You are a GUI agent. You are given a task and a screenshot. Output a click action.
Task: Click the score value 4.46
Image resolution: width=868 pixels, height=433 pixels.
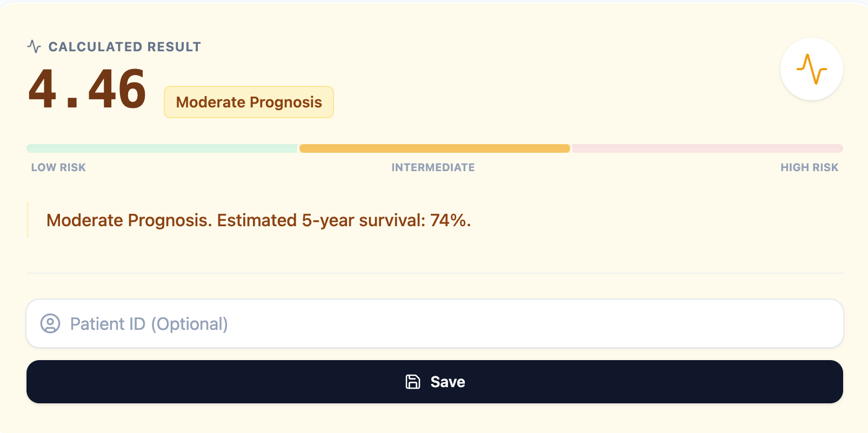pyautogui.click(x=86, y=88)
